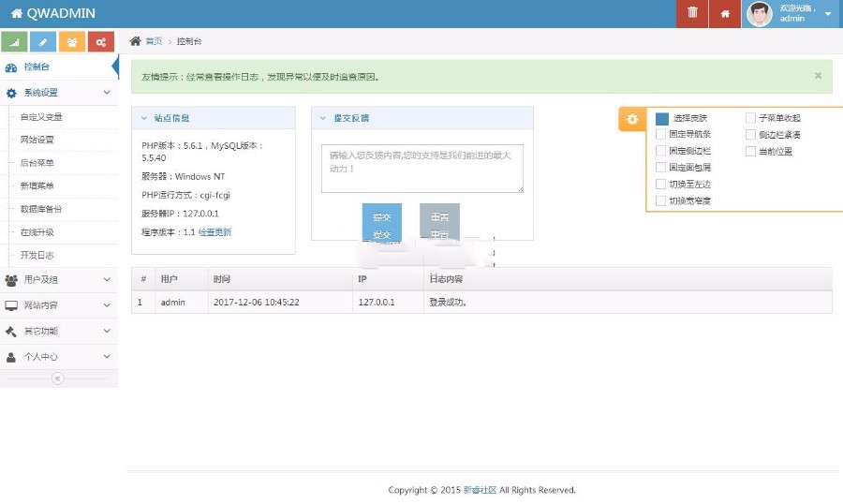Collapse the 站点信息 panel chevron
The height and width of the screenshot is (504, 843).
coord(143,118)
